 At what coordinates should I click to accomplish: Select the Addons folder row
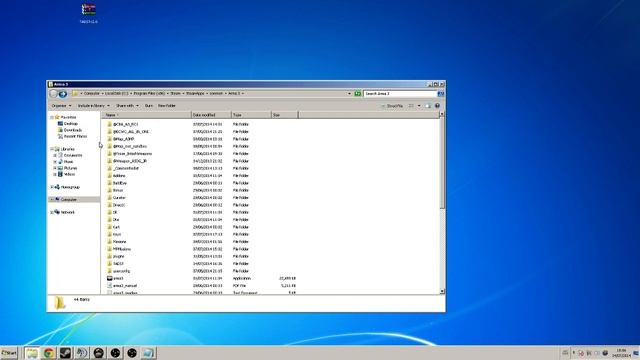coord(200,176)
